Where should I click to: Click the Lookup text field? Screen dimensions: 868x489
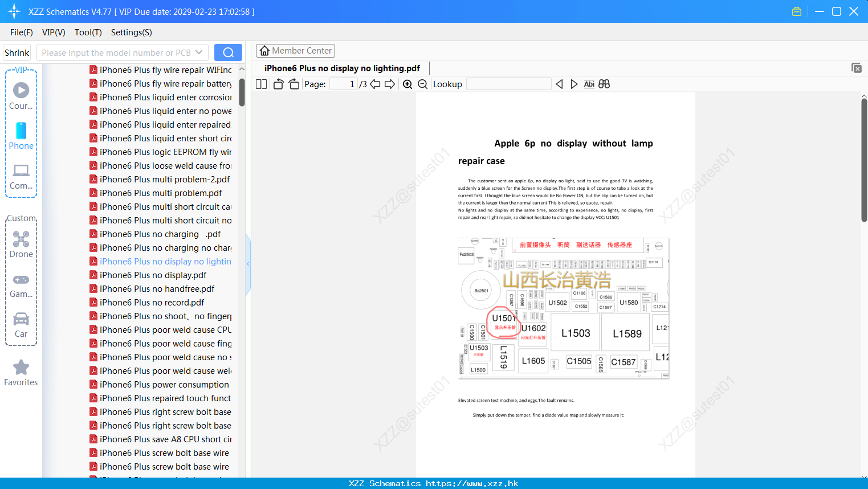508,84
